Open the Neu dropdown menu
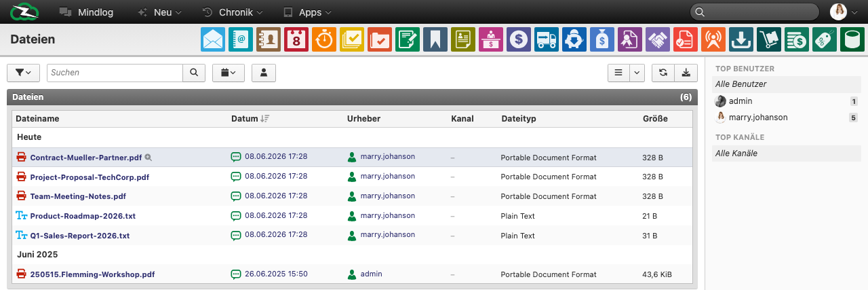 coord(159,12)
